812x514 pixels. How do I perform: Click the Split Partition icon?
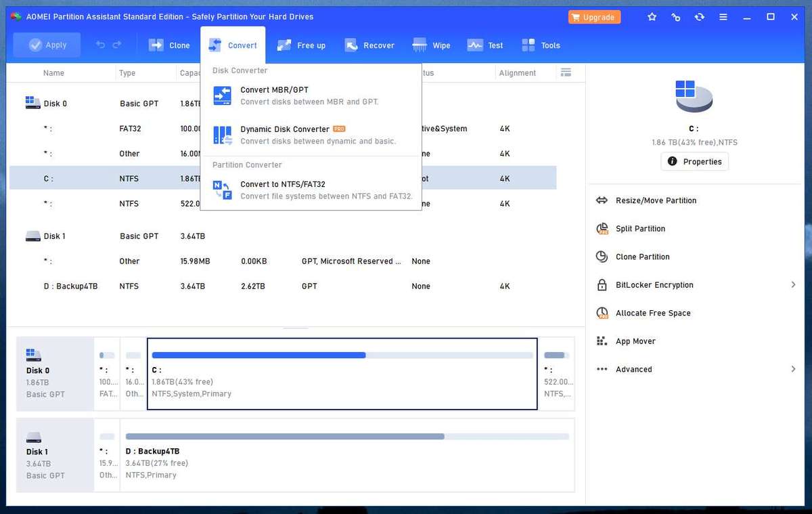click(x=602, y=229)
